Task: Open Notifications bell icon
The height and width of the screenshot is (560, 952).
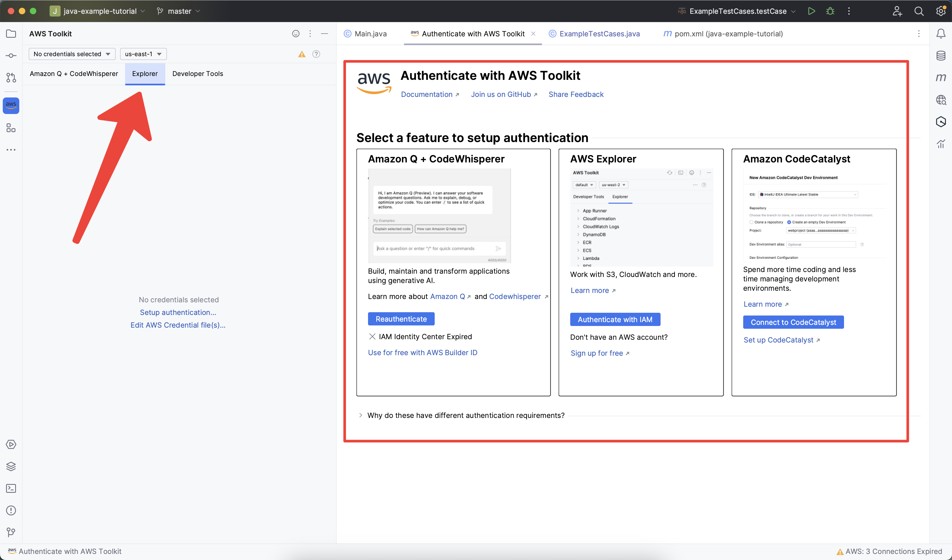Action: click(x=941, y=34)
